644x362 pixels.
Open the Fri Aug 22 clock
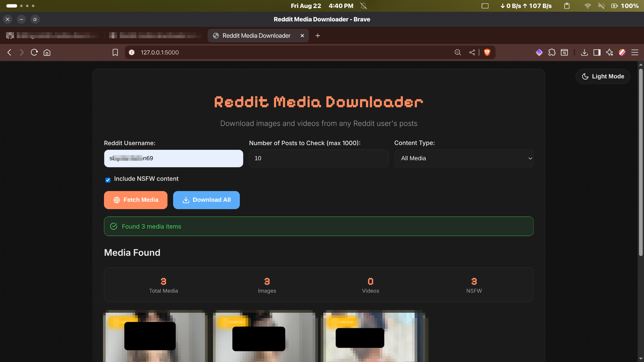[x=322, y=6]
